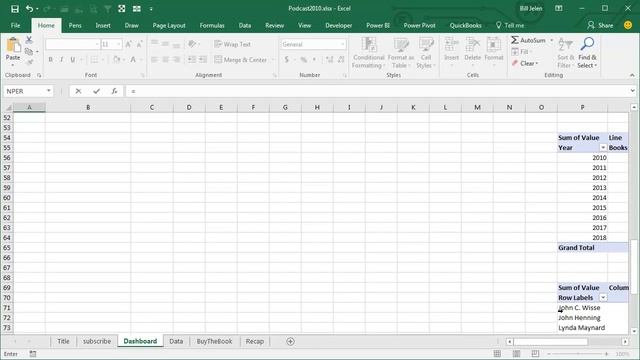
Task: Open Cell Styles gallery
Action: click(x=426, y=53)
